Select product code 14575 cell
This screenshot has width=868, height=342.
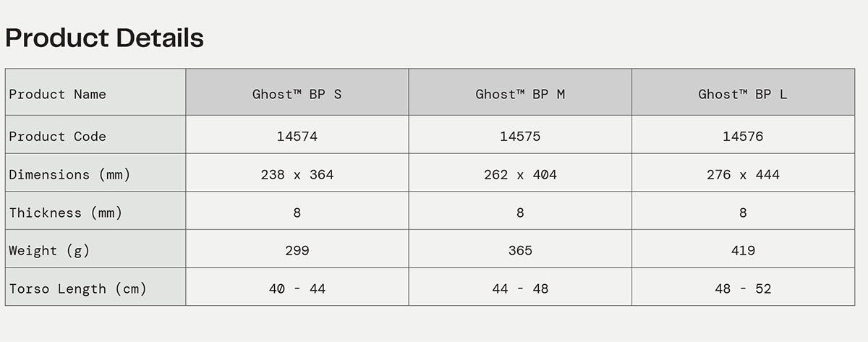520,137
